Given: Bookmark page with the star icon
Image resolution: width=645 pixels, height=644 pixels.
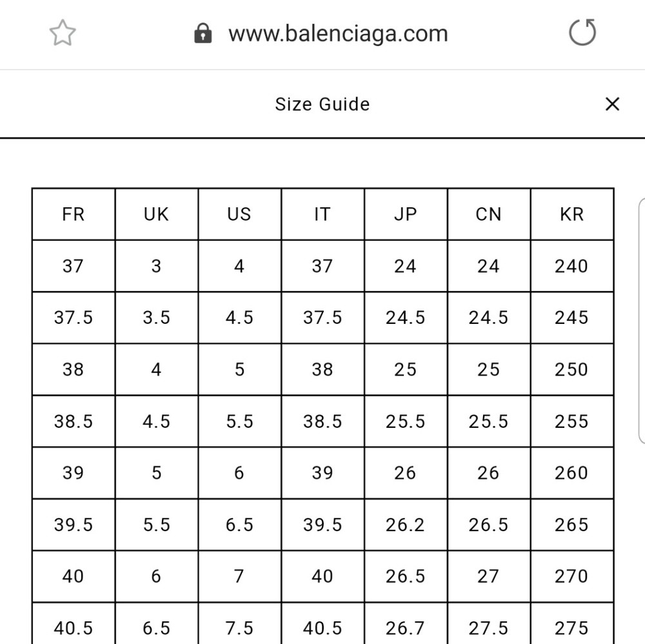Looking at the screenshot, I should pos(63,33).
